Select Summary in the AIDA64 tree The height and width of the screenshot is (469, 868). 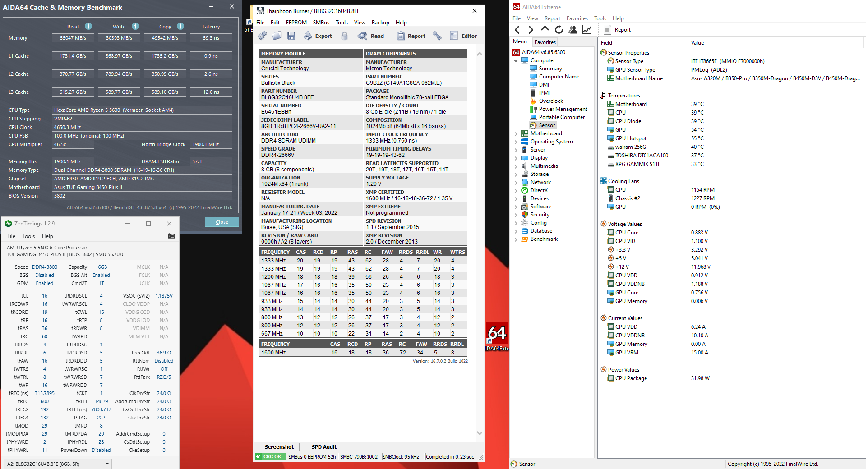point(550,69)
